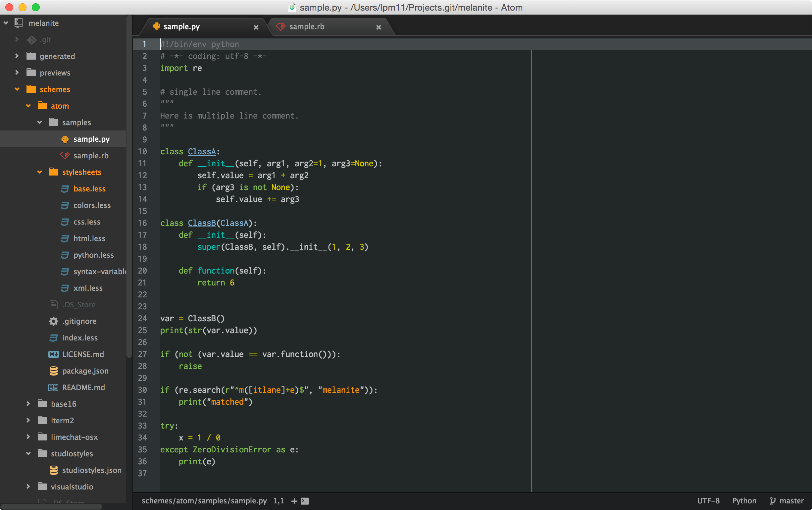This screenshot has height=510, width=812.
Task: Open the UTF-8 encoding selector
Action: point(708,501)
